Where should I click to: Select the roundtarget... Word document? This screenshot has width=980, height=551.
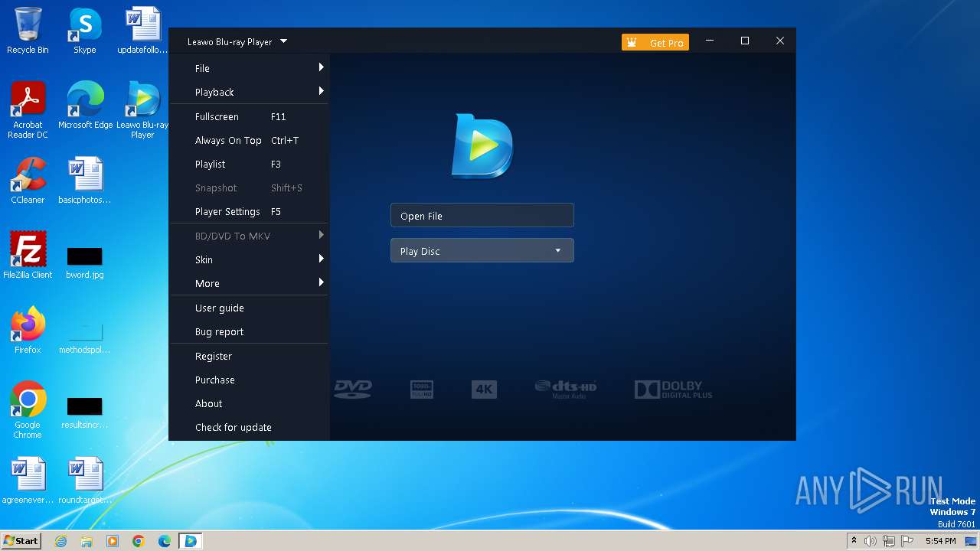[x=85, y=481]
